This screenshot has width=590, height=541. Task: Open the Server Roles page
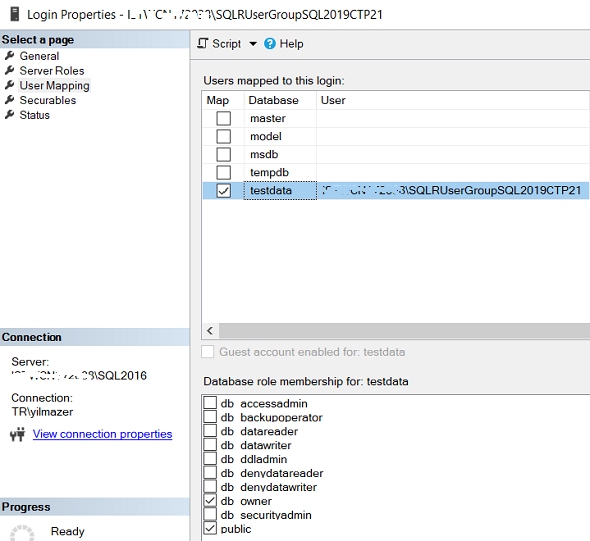[x=52, y=71]
